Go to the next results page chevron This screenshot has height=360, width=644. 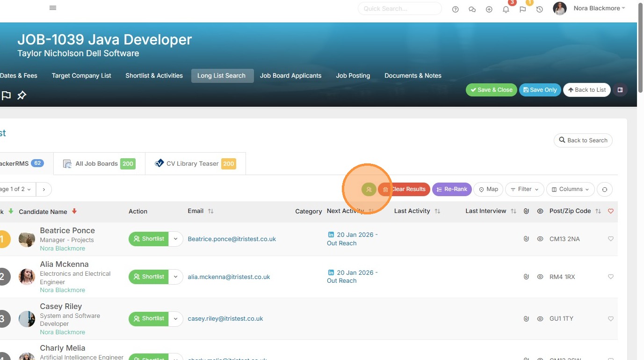44,189
